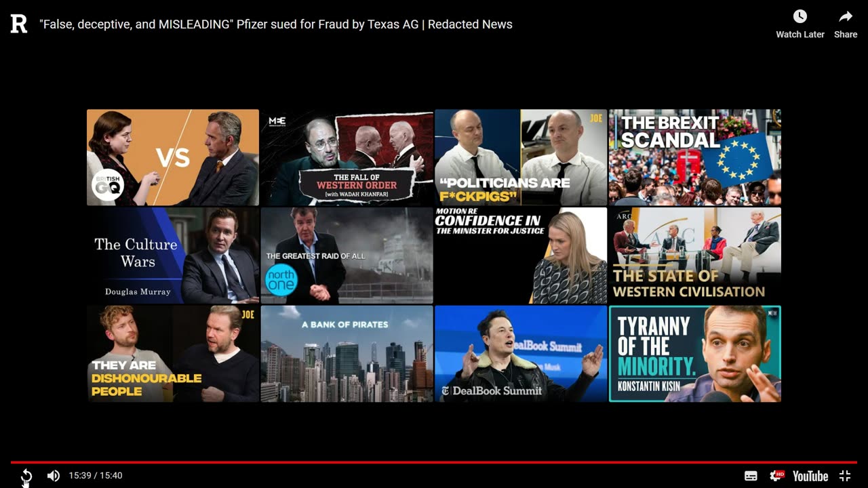Viewport: 868px width, 488px height.
Task: Toggle subtitles/closed captions
Action: [x=751, y=476]
